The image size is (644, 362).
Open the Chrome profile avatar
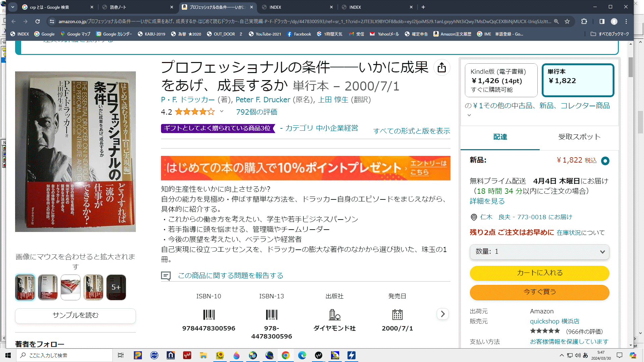(x=614, y=21)
